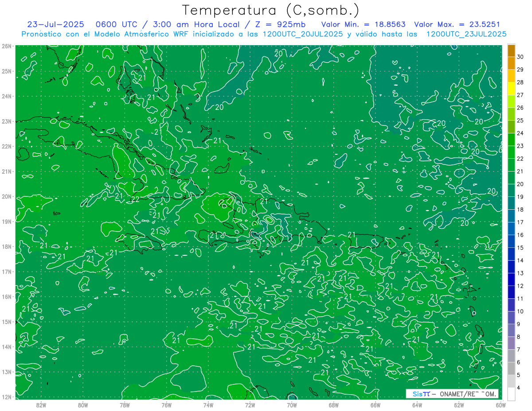
Task: Click the '22' contour label on the map
Action: 135,200
